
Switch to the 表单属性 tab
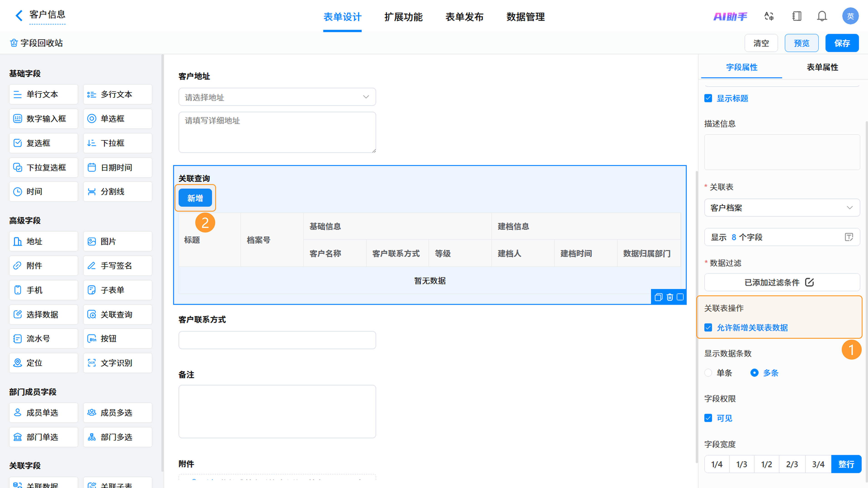(x=822, y=67)
